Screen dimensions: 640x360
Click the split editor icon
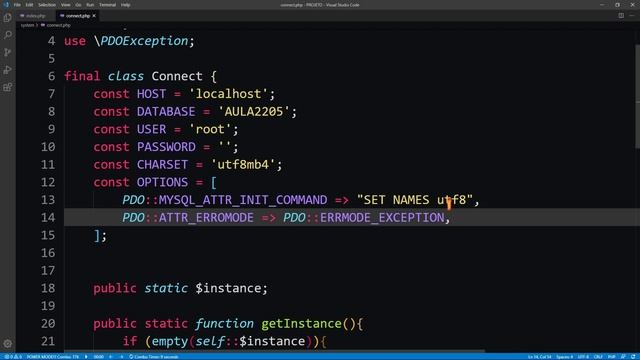coord(621,16)
